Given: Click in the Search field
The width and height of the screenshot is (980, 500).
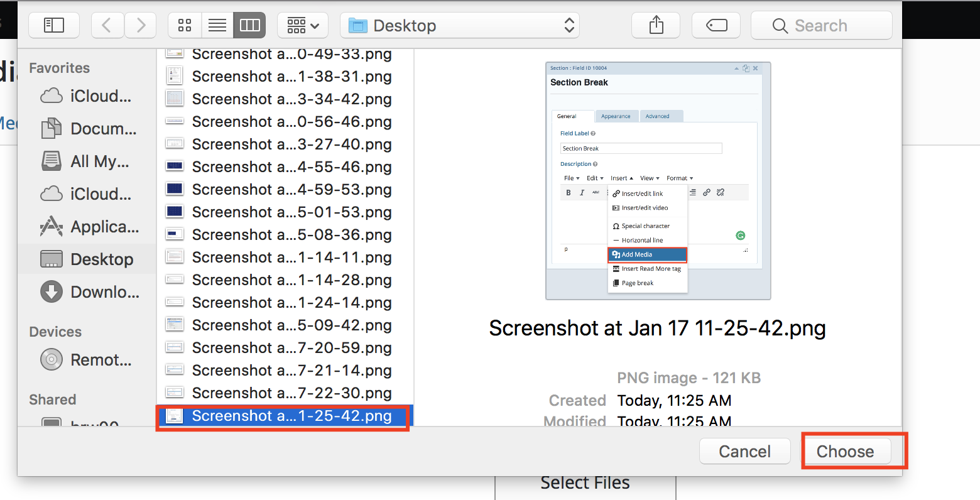Looking at the screenshot, I should [x=822, y=25].
